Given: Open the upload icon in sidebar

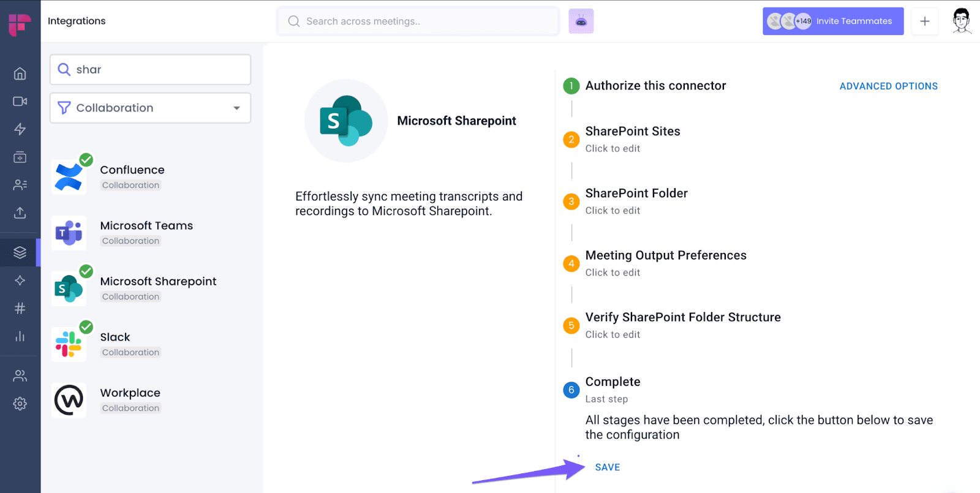Looking at the screenshot, I should click(20, 213).
